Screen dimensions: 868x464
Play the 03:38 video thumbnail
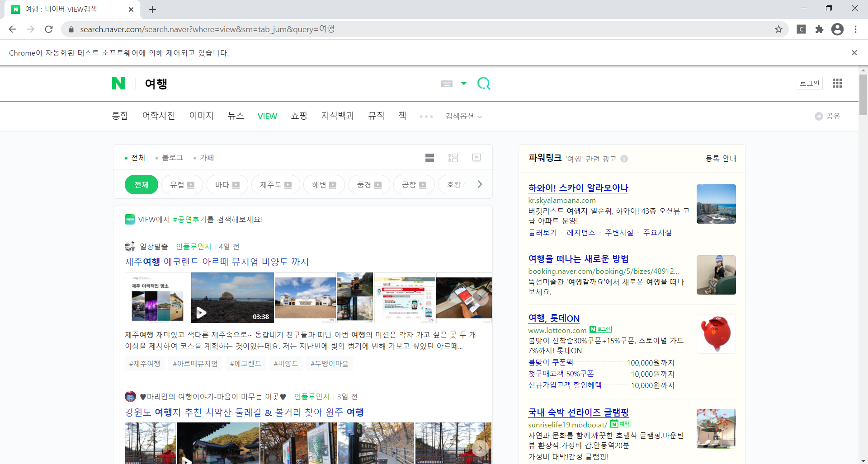pos(232,298)
